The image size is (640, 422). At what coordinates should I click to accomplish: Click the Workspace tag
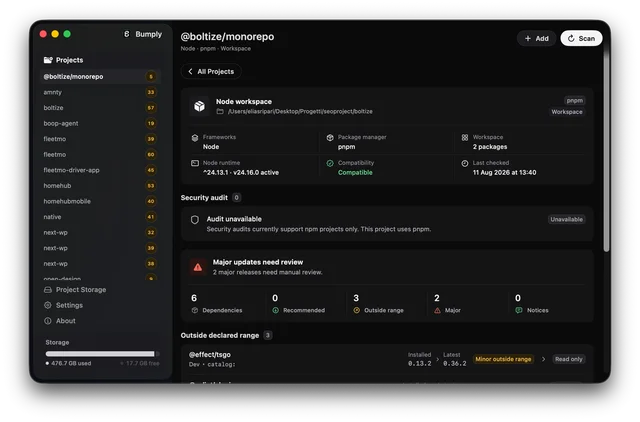pyautogui.click(x=567, y=112)
